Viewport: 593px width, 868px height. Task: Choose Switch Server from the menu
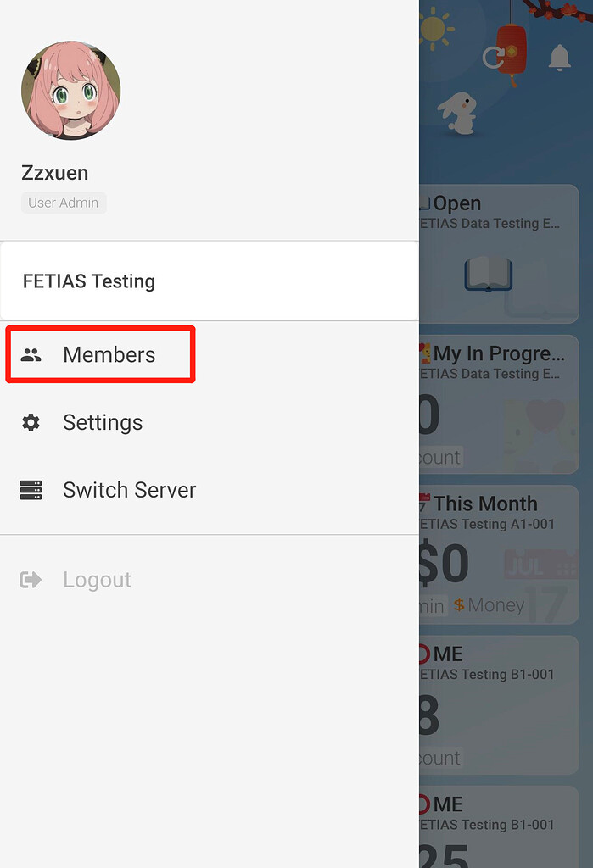pos(129,489)
